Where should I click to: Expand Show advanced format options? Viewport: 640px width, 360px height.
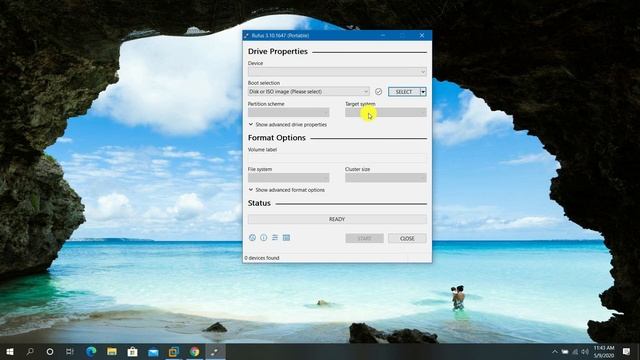pos(287,190)
